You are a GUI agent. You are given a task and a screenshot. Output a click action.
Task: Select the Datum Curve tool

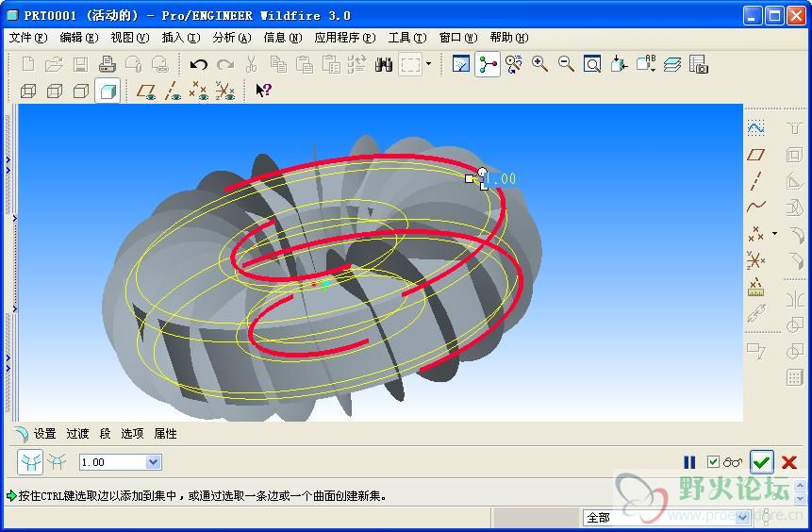click(755, 207)
